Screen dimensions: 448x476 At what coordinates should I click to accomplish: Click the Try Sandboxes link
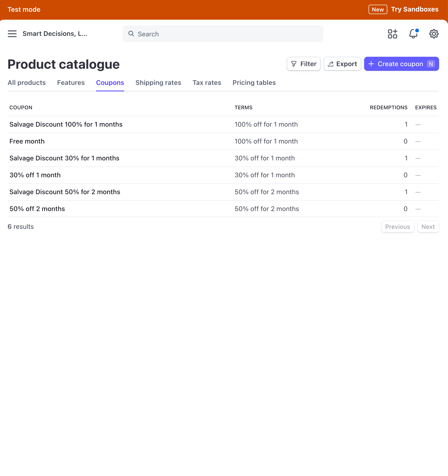click(x=414, y=9)
